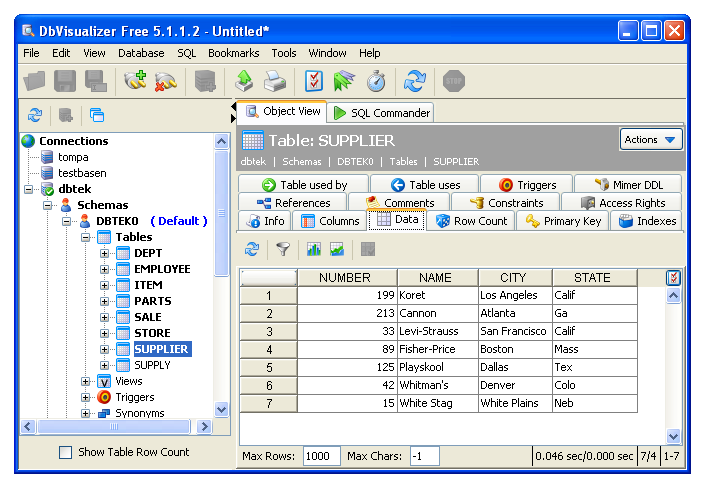
Task: Click the open folder toolbar icon
Action: coord(34,81)
